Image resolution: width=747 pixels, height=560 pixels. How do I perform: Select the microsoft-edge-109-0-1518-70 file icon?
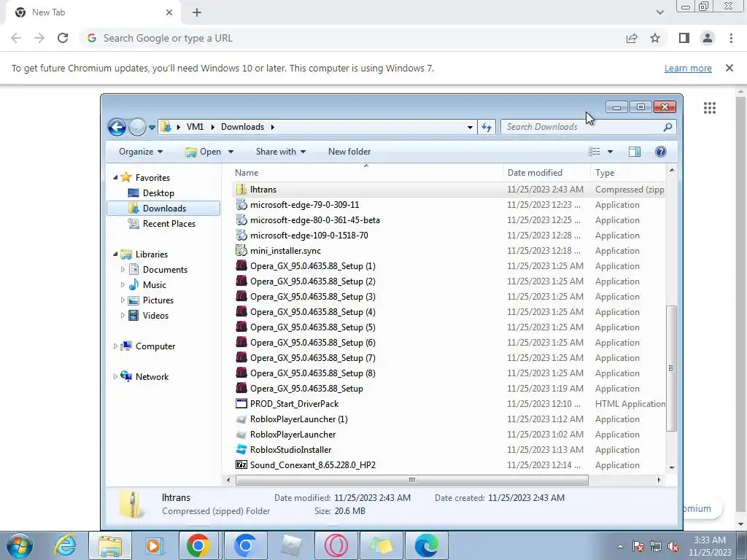[x=241, y=236]
